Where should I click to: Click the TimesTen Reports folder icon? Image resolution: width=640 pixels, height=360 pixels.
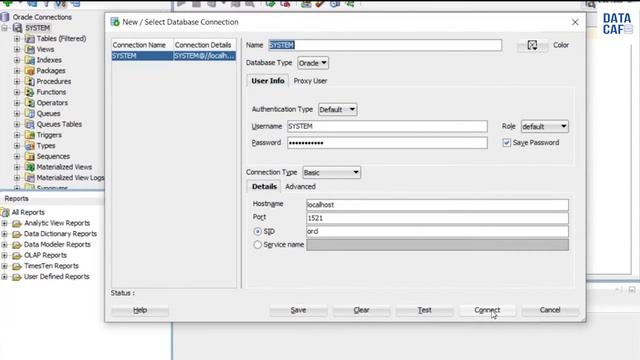(17, 266)
